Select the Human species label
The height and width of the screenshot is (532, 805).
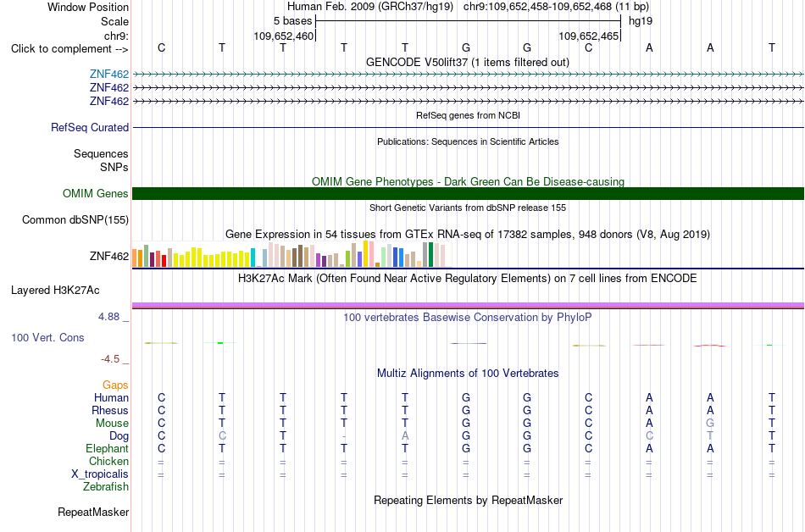(111, 397)
